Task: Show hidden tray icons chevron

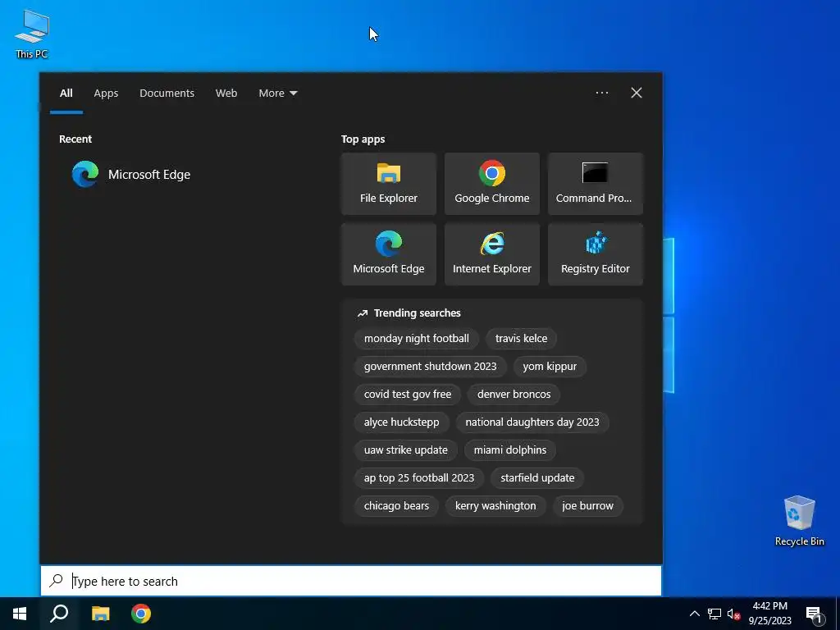Action: (x=694, y=614)
